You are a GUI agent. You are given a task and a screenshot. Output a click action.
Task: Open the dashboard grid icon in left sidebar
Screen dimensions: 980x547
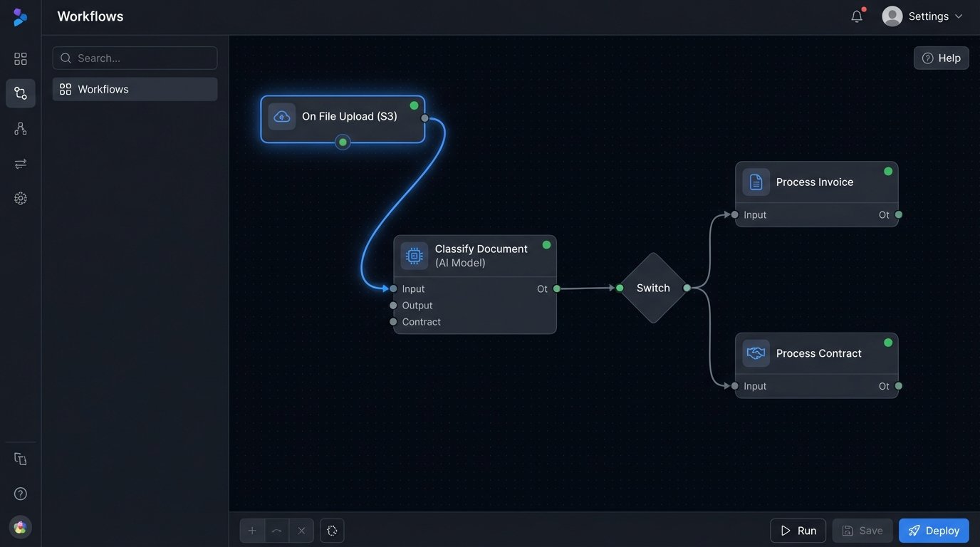(x=21, y=58)
